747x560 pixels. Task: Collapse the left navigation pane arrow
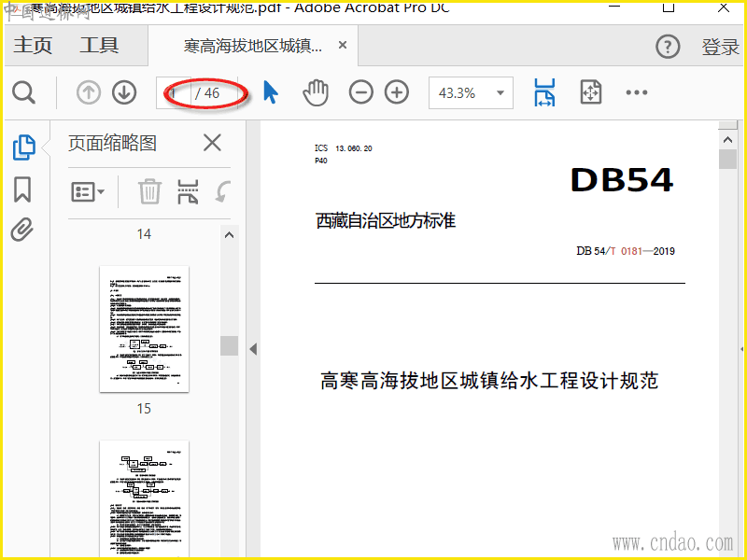click(x=253, y=349)
